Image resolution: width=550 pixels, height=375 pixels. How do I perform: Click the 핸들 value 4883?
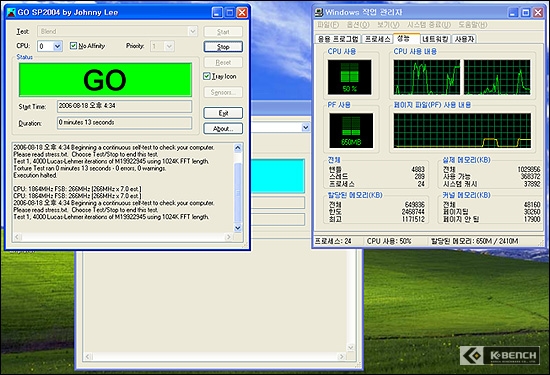coord(418,169)
